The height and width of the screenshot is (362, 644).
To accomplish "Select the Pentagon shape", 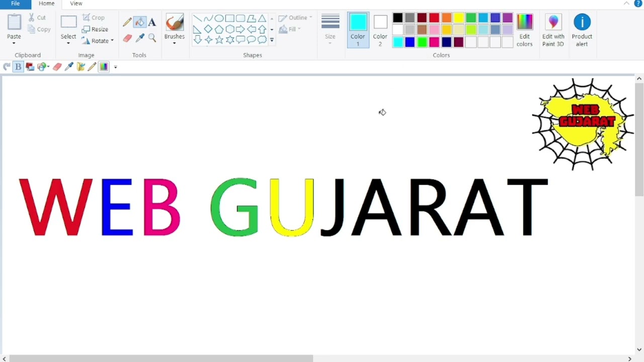I will pyautogui.click(x=219, y=29).
